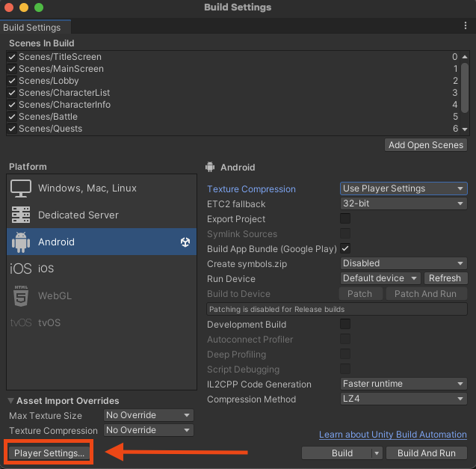Image resolution: width=476 pixels, height=469 pixels.
Task: Click the WebGL HTML5 icon
Action: pos(21,295)
